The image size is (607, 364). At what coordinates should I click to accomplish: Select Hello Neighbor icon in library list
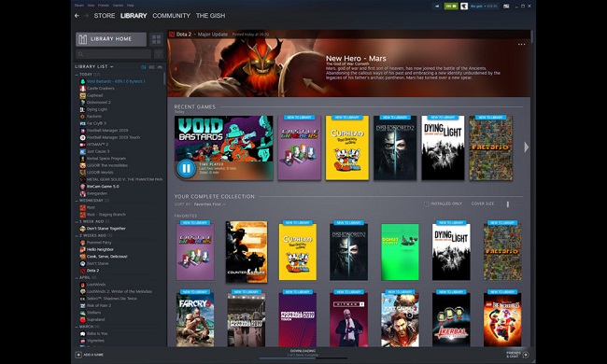coord(83,249)
